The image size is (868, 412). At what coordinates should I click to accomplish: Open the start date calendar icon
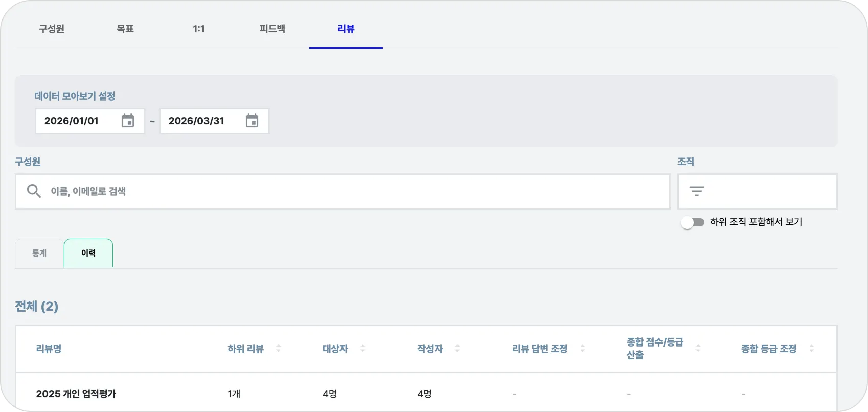pos(128,121)
